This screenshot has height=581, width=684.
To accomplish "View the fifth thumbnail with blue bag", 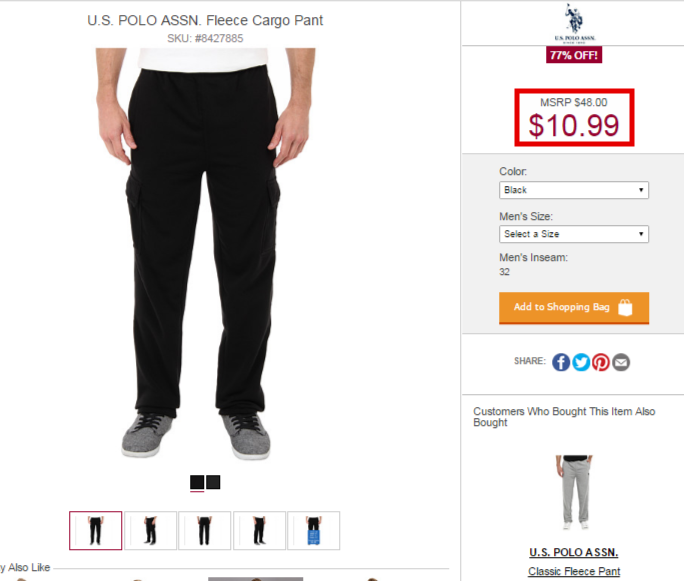I will point(314,530).
